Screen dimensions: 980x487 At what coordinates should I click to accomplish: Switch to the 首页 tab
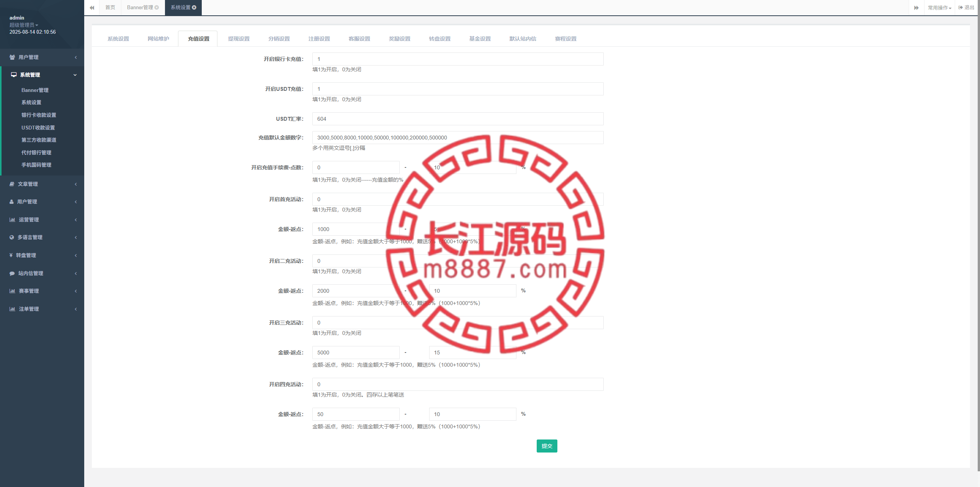(110, 7)
